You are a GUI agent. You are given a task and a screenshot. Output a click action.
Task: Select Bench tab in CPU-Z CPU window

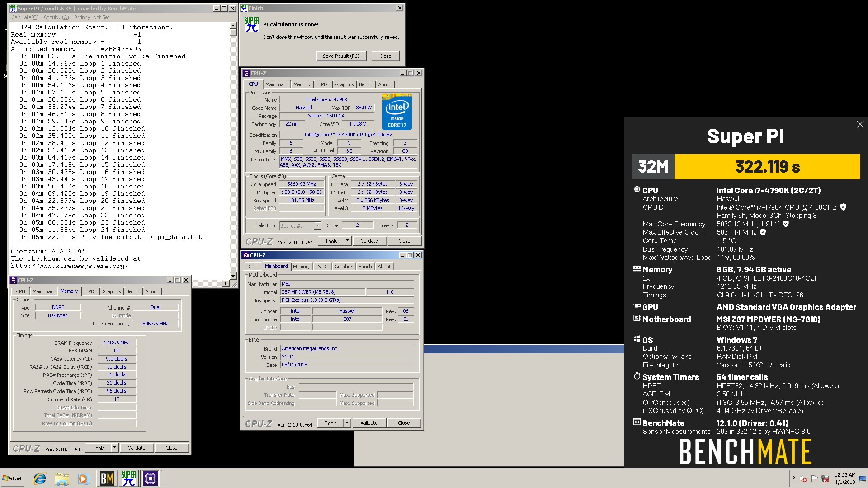366,84
